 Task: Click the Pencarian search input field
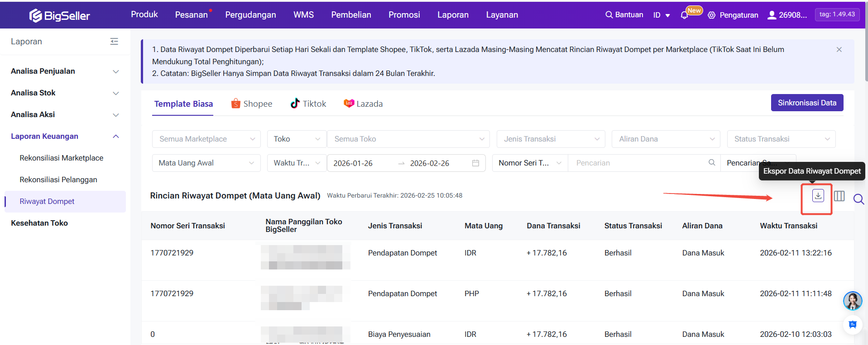pyautogui.click(x=638, y=163)
